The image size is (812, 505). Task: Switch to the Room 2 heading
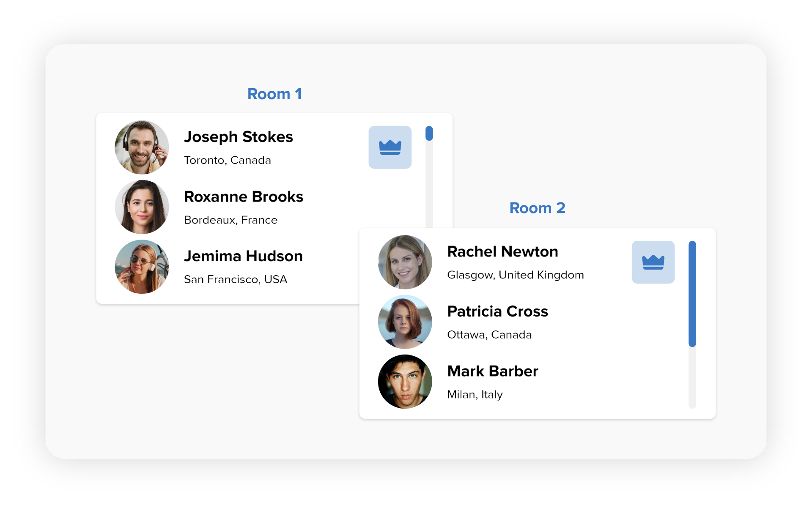[x=537, y=208]
